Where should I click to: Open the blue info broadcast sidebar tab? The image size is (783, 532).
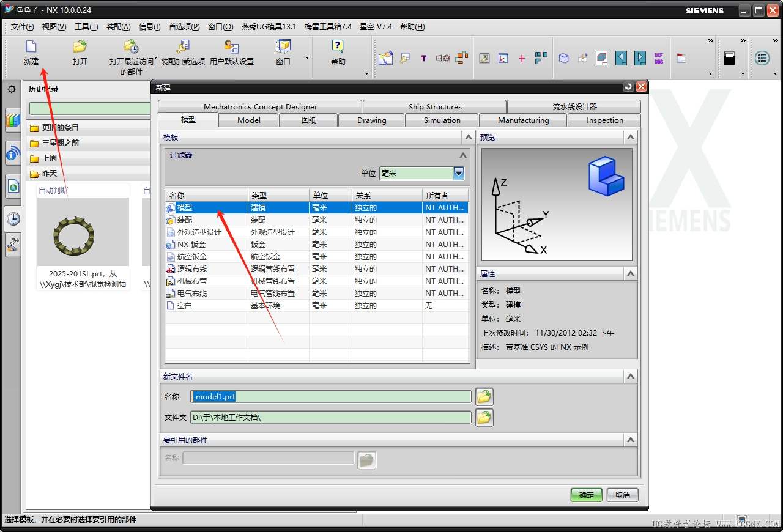tap(13, 153)
